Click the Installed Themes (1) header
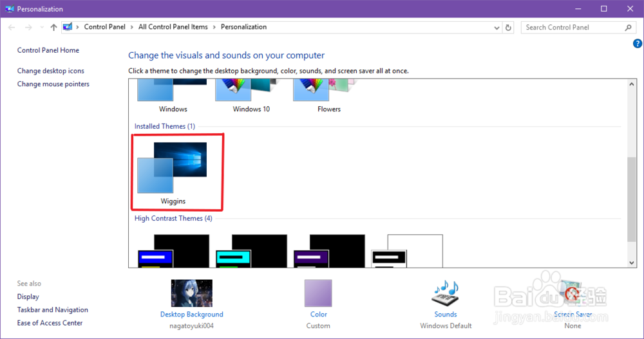 tap(165, 126)
